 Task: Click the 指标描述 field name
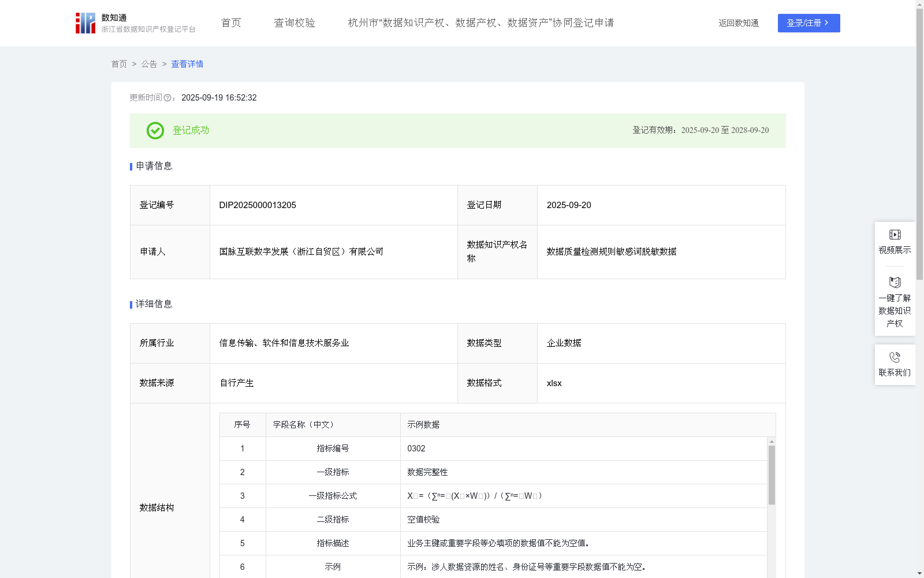333,543
